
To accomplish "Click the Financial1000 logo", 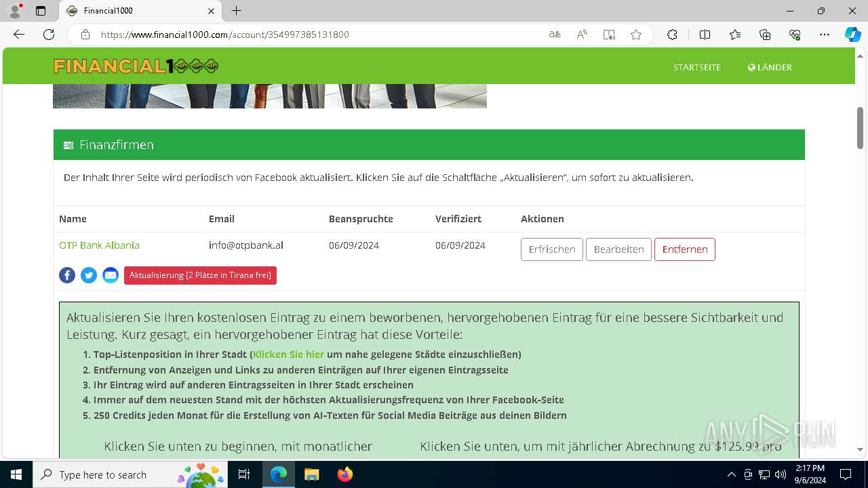I will pyautogui.click(x=136, y=66).
